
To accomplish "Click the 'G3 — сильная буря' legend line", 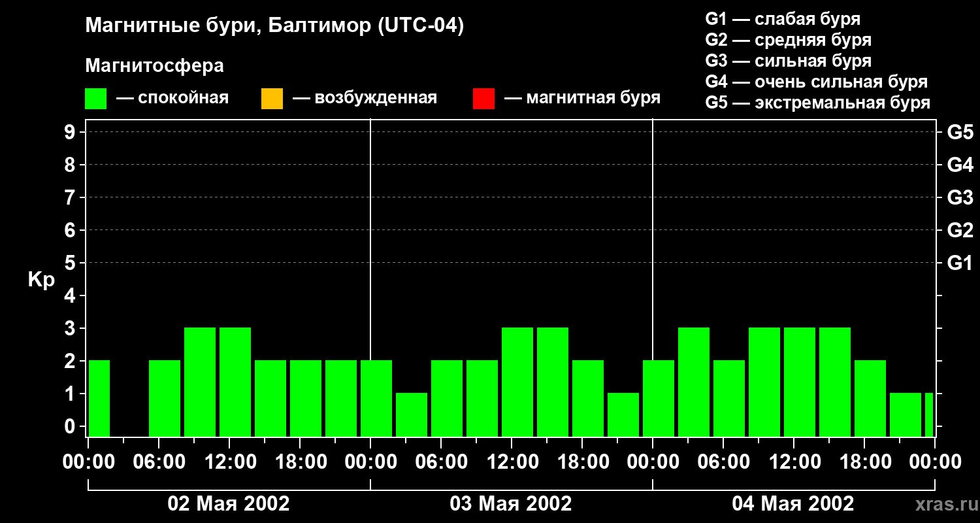I will click(788, 61).
